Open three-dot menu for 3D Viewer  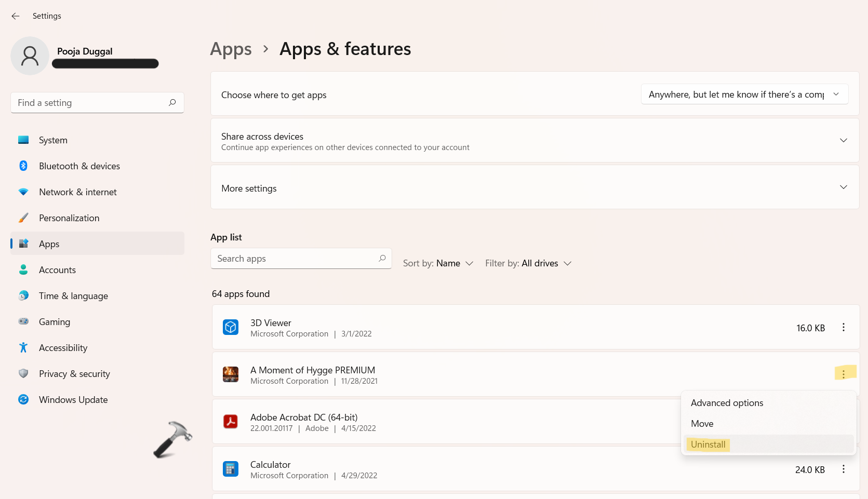coord(843,327)
